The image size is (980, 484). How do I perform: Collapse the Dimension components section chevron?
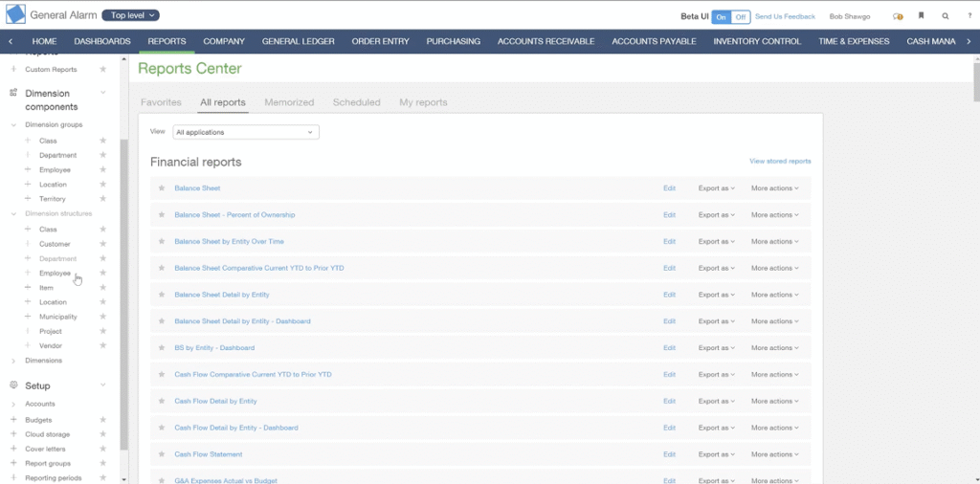(103, 93)
